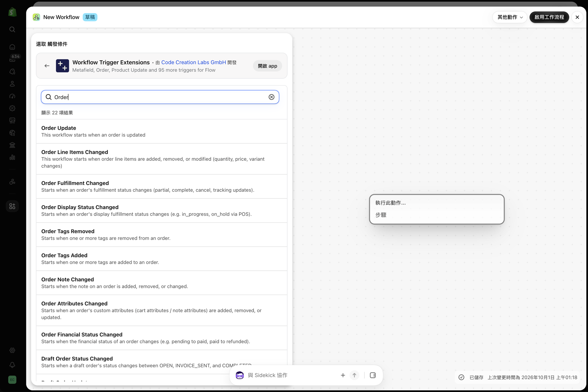Go back with the left arrow
The height and width of the screenshot is (392, 588).
pyautogui.click(x=47, y=66)
